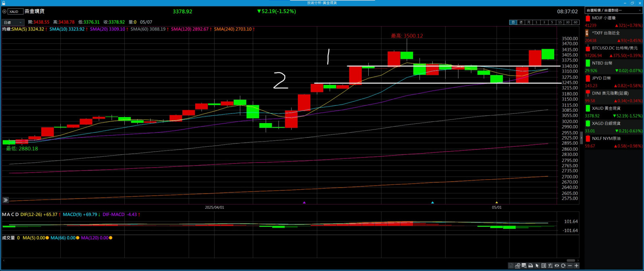Image resolution: width=644 pixels, height=271 pixels.
Task: Click the chart horizontal scrollbar thumb
Action: click(571, 261)
